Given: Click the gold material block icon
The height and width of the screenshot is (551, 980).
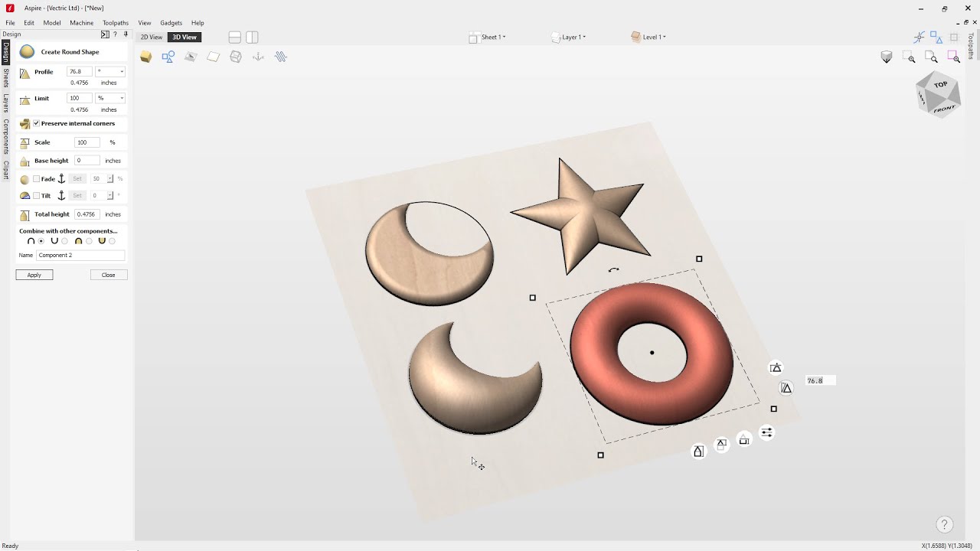Looking at the screenshot, I should tap(145, 57).
